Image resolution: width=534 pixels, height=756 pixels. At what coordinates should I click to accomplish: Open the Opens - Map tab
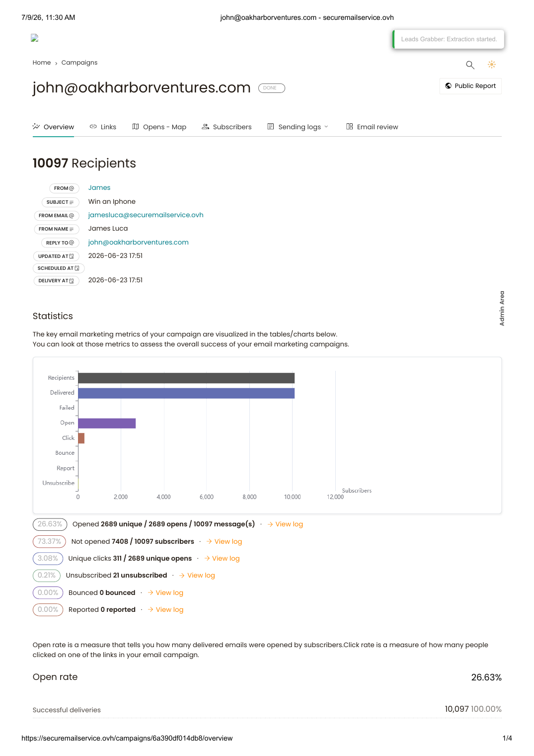pyautogui.click(x=159, y=127)
